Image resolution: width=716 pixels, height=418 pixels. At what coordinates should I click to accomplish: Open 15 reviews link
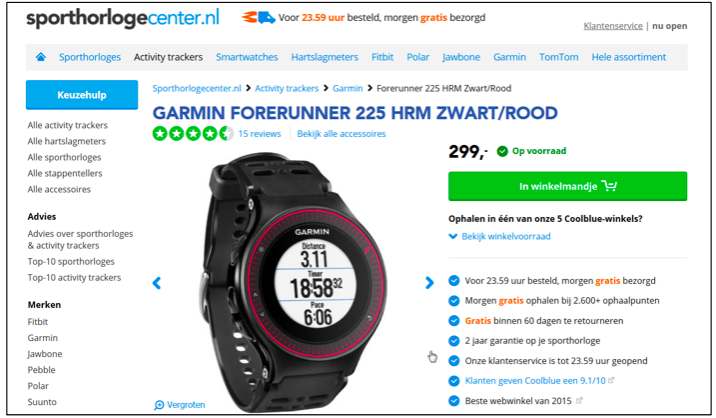coord(259,134)
